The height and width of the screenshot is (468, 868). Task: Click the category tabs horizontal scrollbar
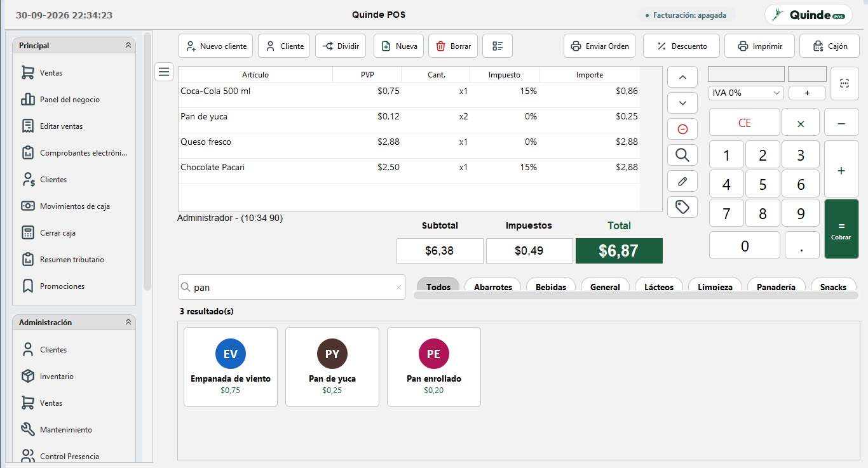pyautogui.click(x=636, y=295)
